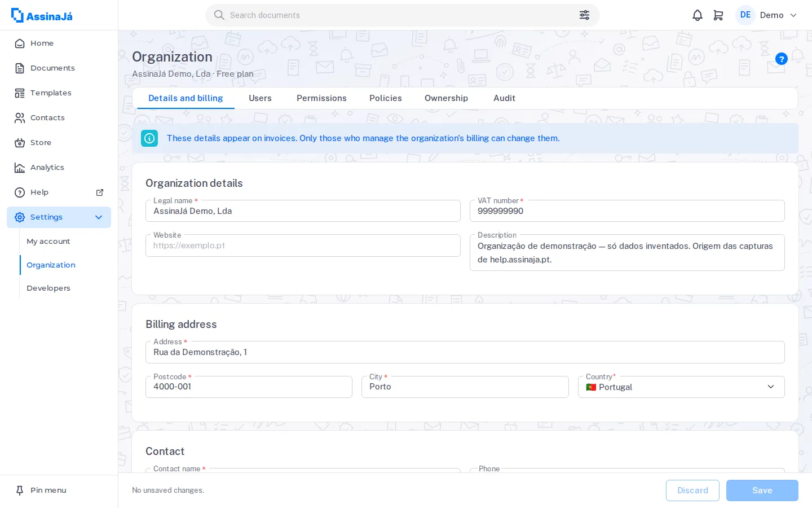
Task: Select Details and billing tab
Action: point(186,98)
